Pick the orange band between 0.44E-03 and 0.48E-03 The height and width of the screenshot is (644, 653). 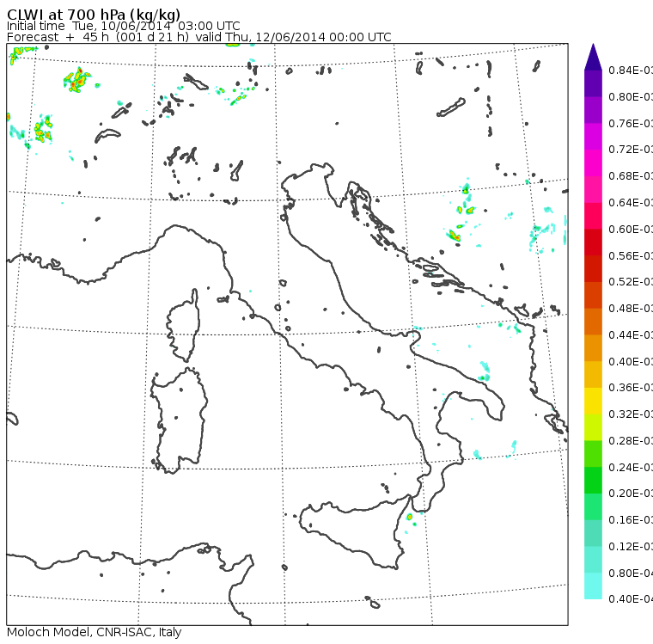(593, 322)
